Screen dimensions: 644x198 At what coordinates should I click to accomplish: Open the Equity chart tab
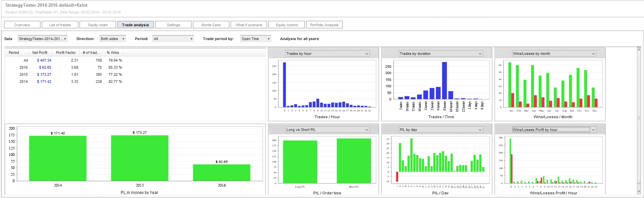tap(98, 25)
